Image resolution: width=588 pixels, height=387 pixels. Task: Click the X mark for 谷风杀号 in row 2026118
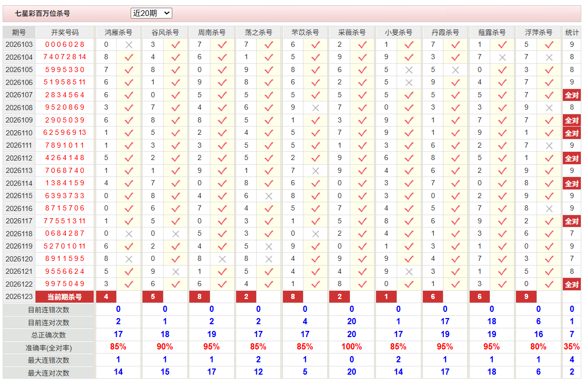(x=175, y=234)
